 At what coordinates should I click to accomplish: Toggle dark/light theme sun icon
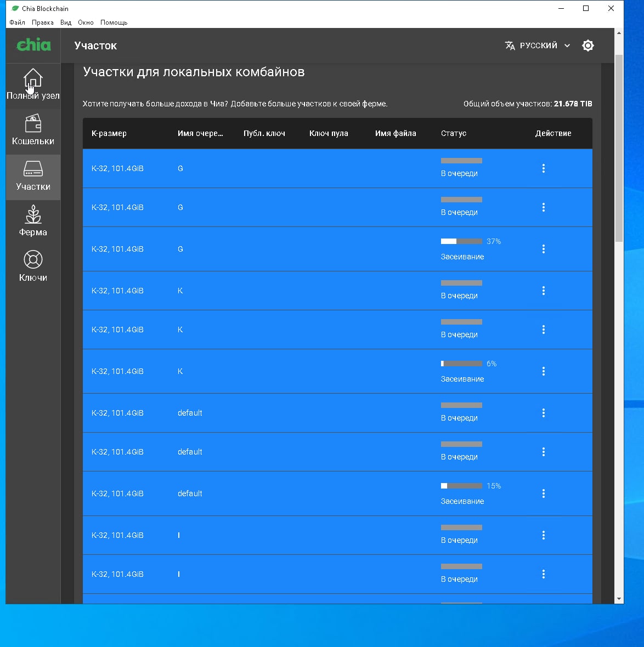588,46
